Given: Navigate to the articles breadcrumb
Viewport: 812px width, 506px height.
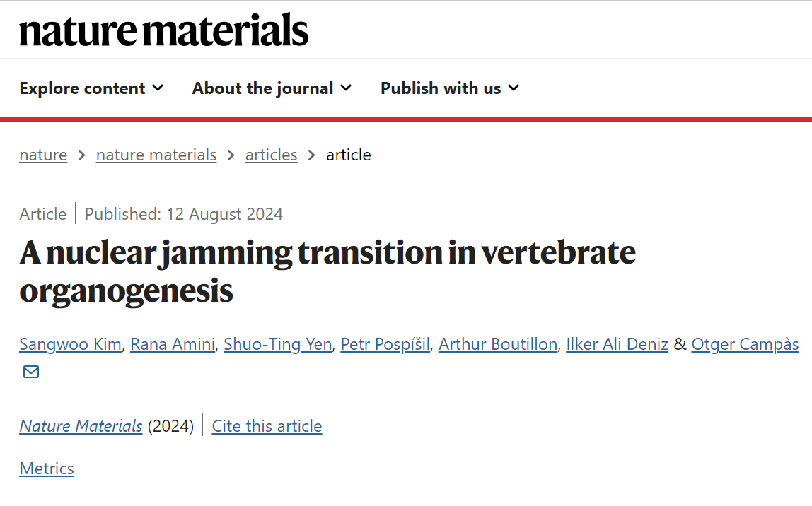Looking at the screenshot, I should [x=272, y=155].
